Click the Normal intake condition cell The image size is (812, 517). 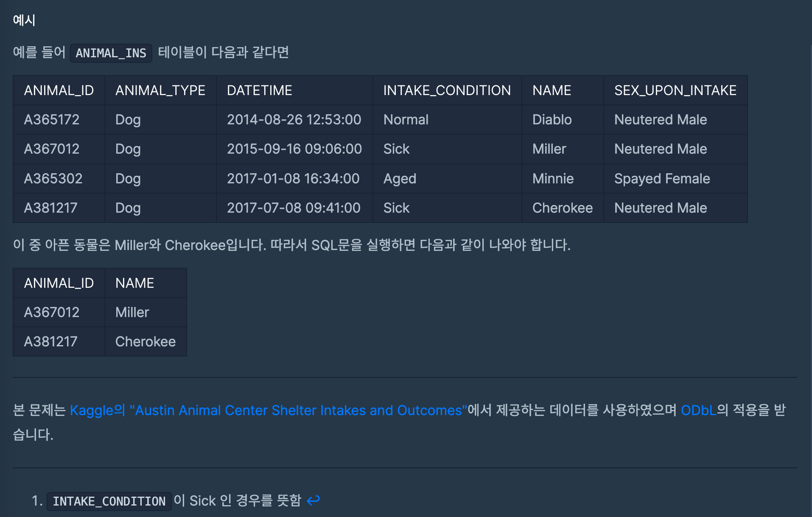(406, 120)
